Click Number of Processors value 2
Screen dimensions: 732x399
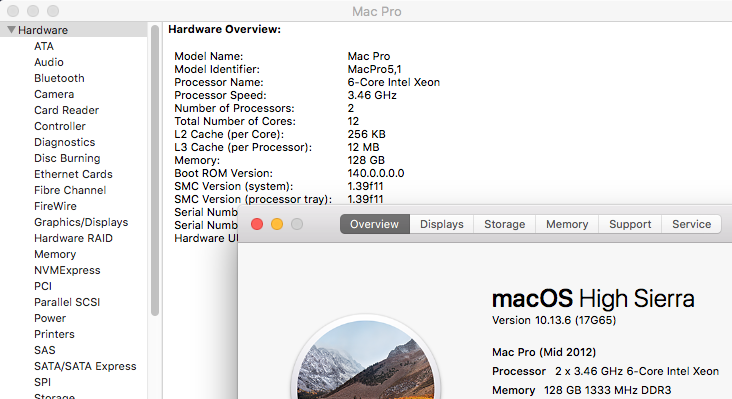(351, 108)
